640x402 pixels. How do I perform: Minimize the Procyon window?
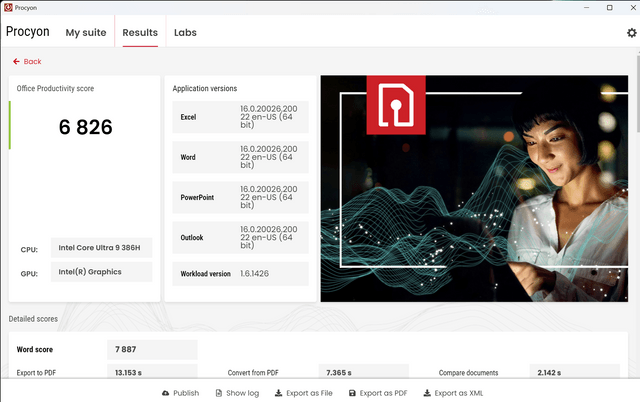click(587, 7)
